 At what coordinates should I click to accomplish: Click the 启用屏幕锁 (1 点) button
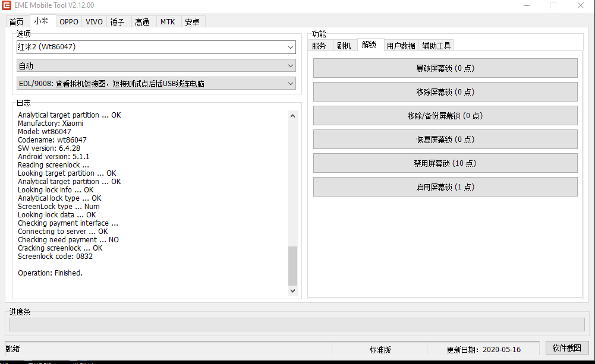[x=445, y=187]
